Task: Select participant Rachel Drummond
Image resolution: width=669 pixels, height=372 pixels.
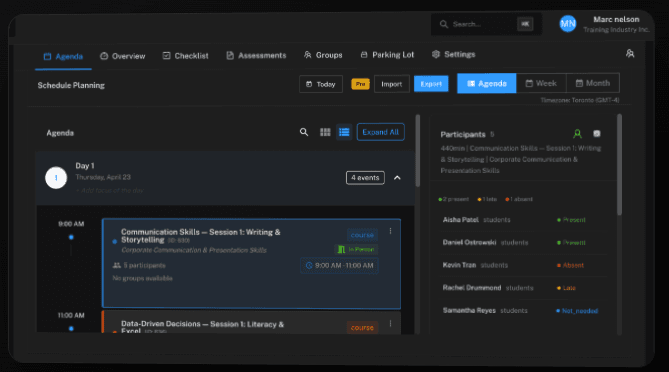Action: pos(472,288)
